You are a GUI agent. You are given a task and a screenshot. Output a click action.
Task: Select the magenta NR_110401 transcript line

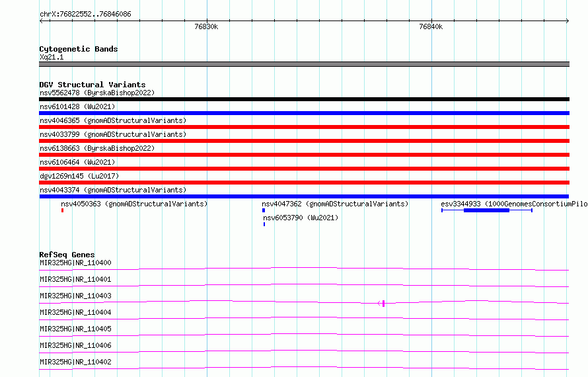[x=304, y=285]
